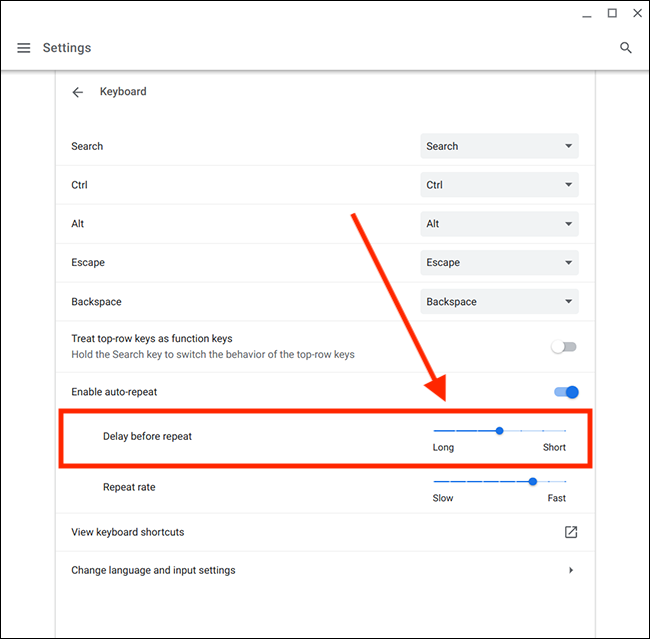Open Change language and input settings
Image resolution: width=650 pixels, height=639 pixels.
click(x=153, y=570)
